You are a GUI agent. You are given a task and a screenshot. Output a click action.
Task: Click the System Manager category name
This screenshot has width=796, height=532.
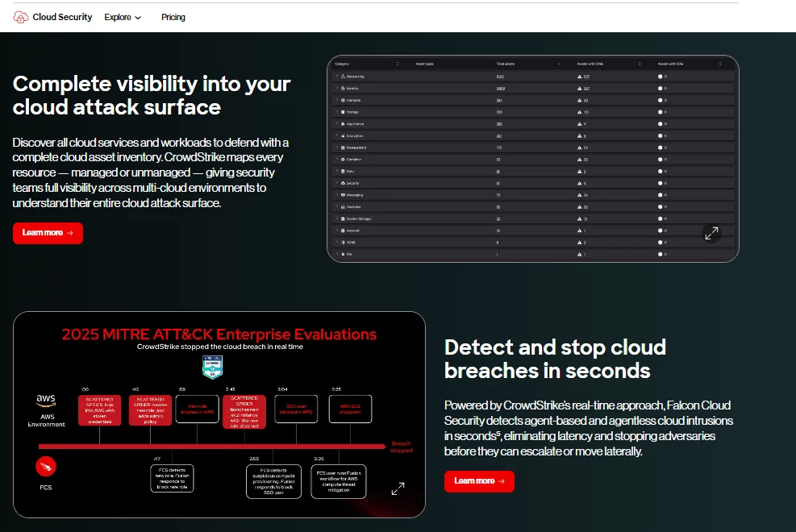(x=359, y=218)
